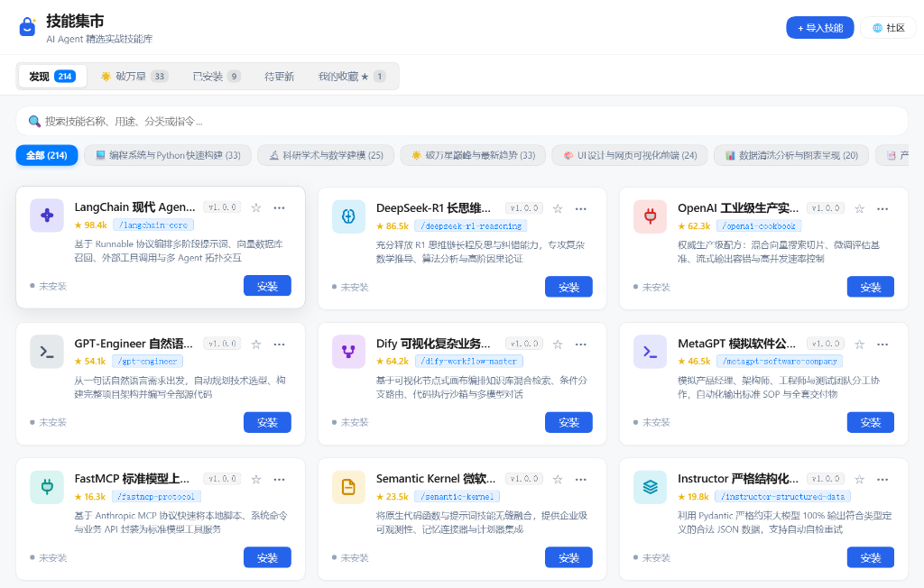Click the search magnifier icon
Screen dimensions: 924x588
tap(34, 122)
